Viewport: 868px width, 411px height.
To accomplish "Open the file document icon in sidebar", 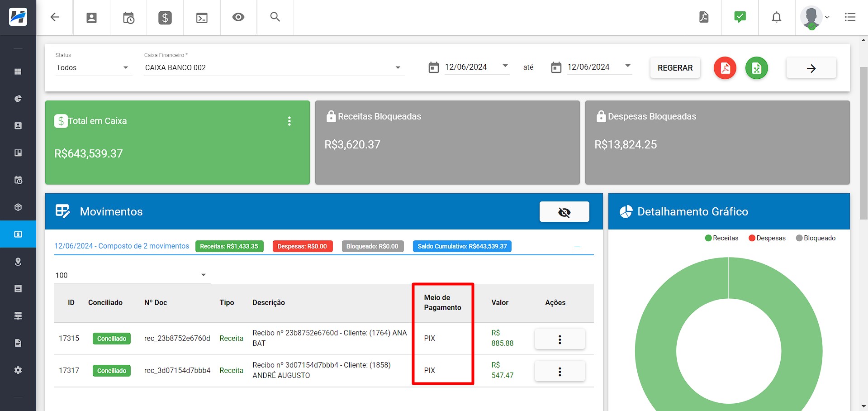I will click(18, 343).
